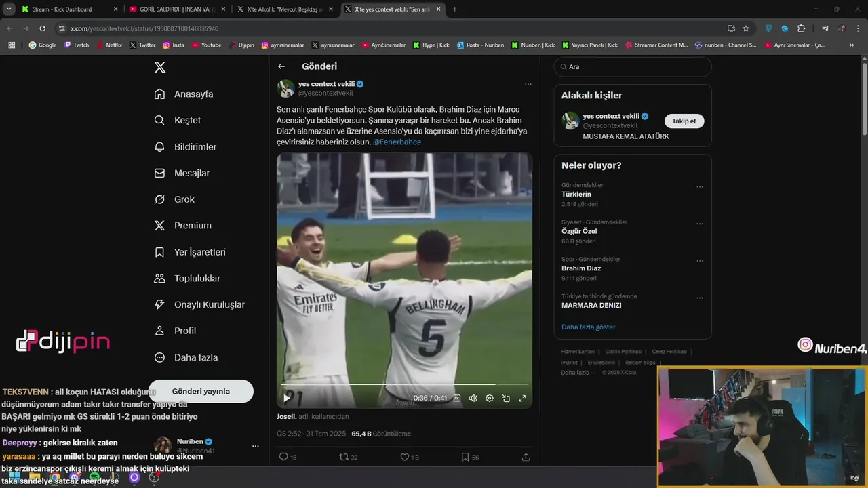
Task: Share the post using the share icon
Action: [526, 457]
